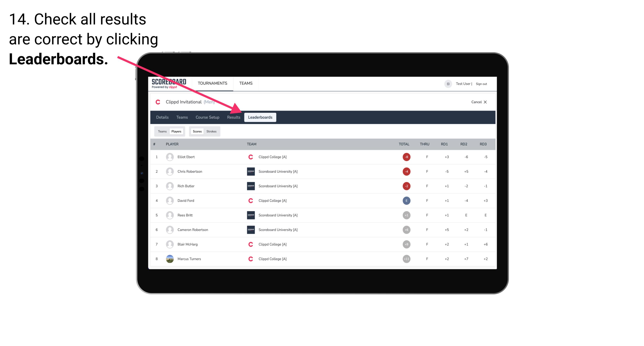Viewport: 644px width, 346px height.
Task: Click the Clippd College [A] team icon
Action: point(250,157)
